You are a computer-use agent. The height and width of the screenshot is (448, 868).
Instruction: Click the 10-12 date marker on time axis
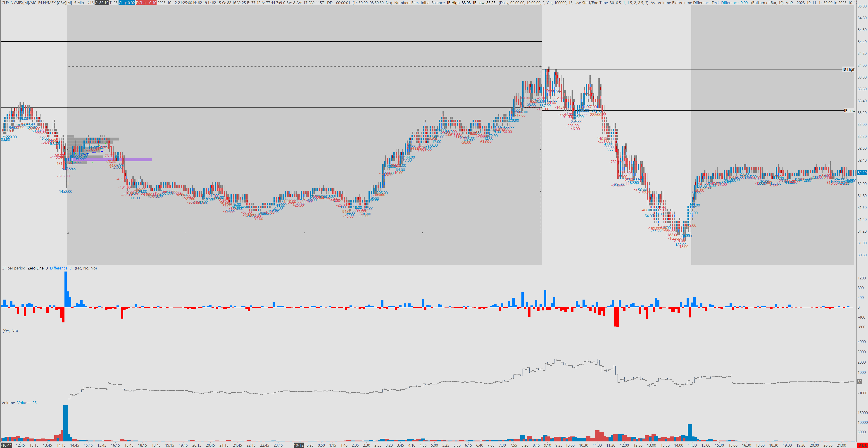(x=299, y=445)
